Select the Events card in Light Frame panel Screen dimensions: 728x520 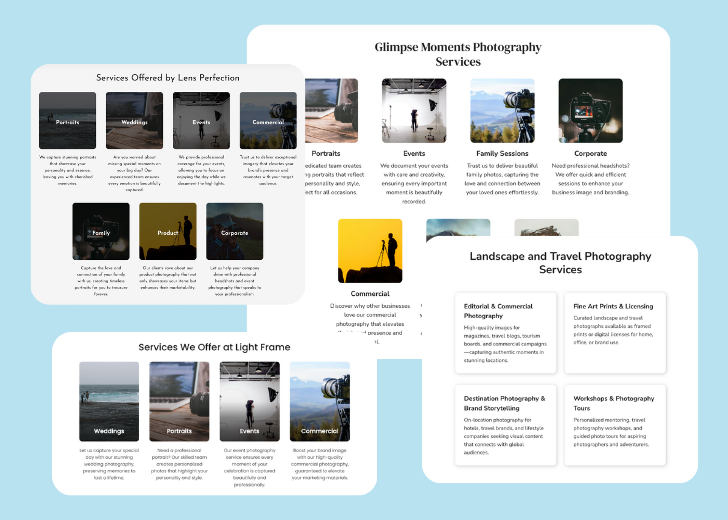tap(249, 402)
